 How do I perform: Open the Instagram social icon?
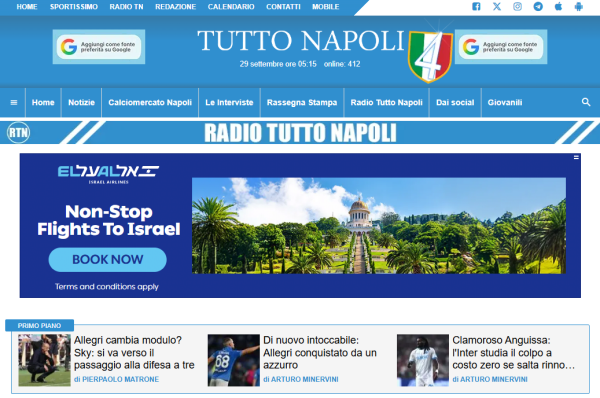517,7
